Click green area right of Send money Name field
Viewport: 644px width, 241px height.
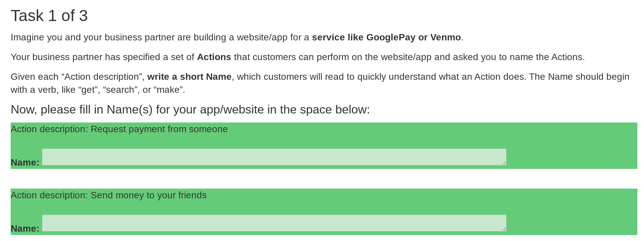572,223
